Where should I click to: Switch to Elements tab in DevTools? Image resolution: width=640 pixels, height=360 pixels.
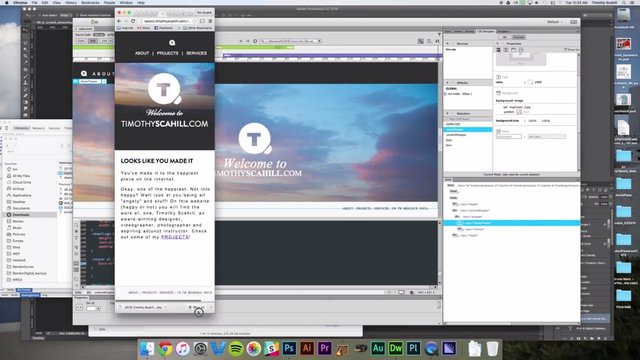pos(22,128)
